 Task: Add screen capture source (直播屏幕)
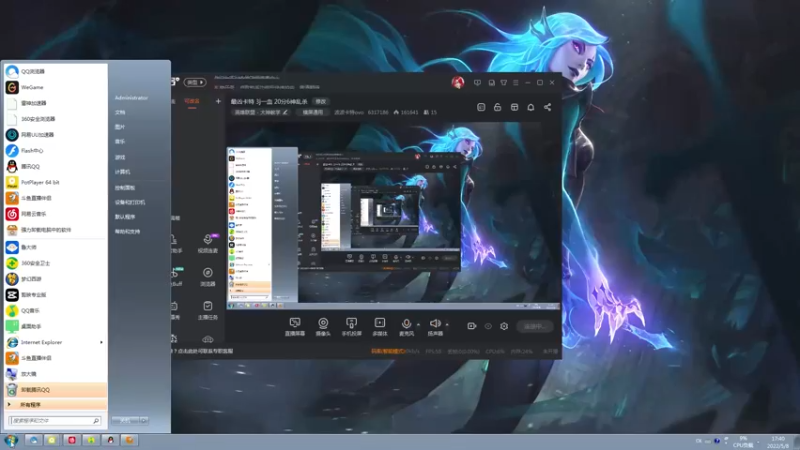click(x=295, y=327)
